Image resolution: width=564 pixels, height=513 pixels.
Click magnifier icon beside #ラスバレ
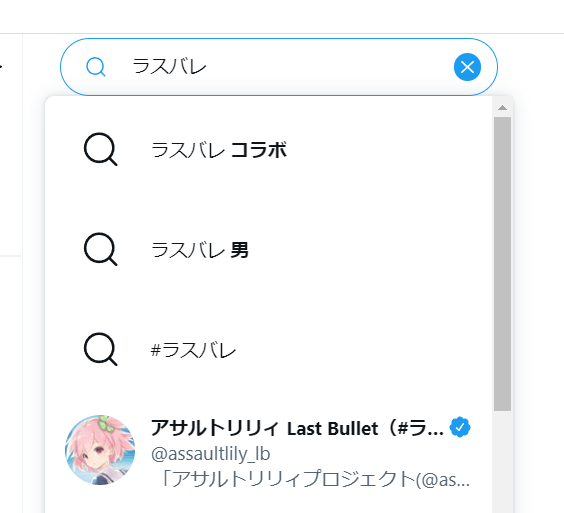100,349
